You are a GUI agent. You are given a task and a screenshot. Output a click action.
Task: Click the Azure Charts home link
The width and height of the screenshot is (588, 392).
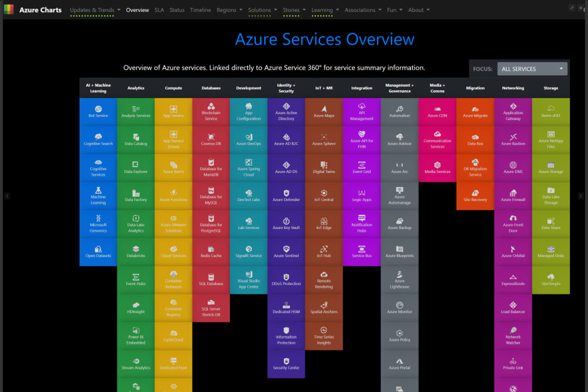41,10
